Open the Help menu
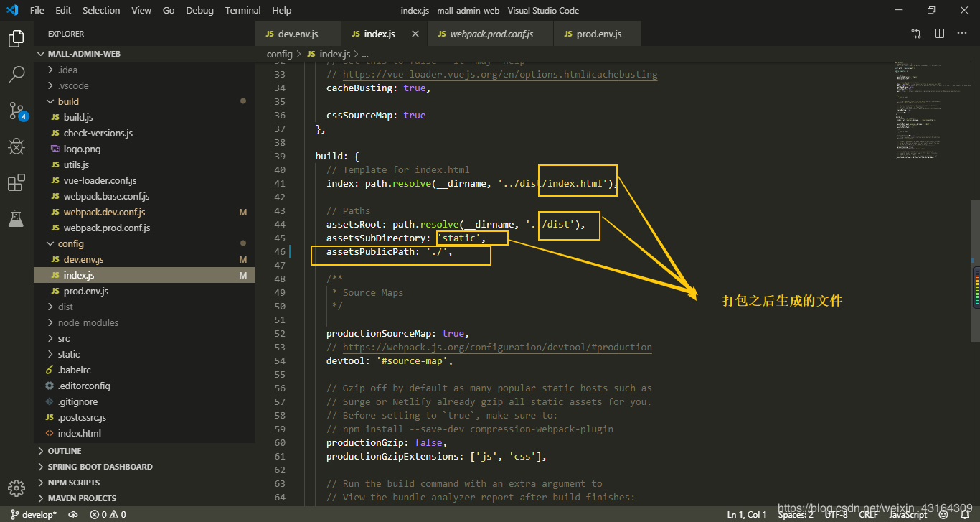The image size is (980, 522). (x=282, y=11)
